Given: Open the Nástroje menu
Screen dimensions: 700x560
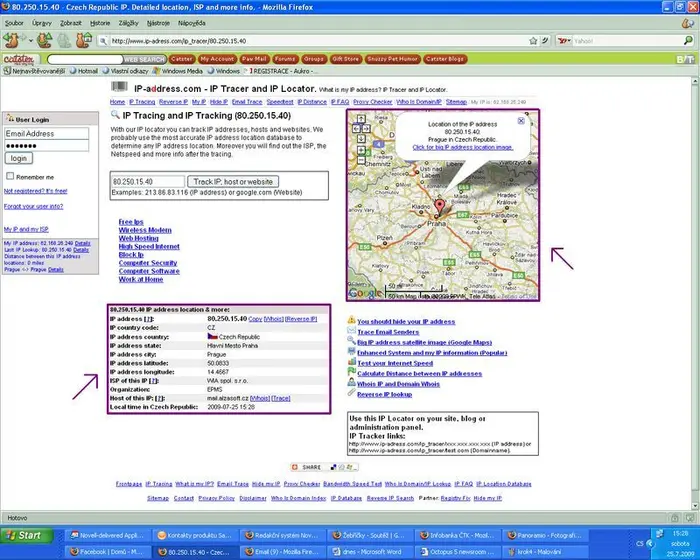Looking at the screenshot, I should pyautogui.click(x=158, y=23).
